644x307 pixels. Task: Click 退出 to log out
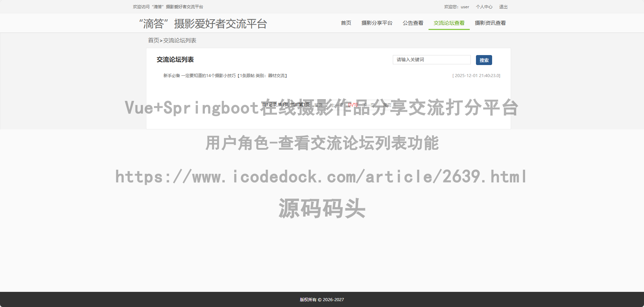click(x=503, y=7)
